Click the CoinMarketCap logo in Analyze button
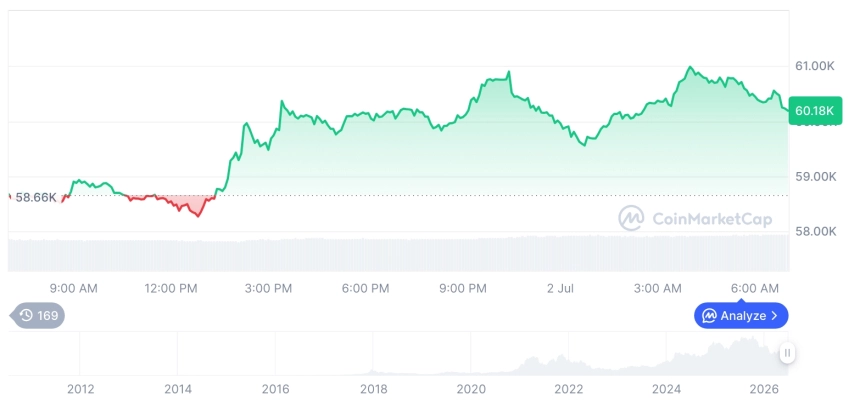Screen dimensions: 860x401 click(709, 316)
